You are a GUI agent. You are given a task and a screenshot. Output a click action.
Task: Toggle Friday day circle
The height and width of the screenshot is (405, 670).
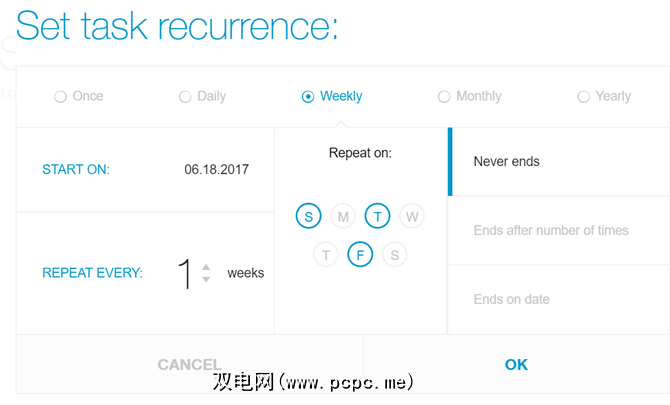[360, 255]
